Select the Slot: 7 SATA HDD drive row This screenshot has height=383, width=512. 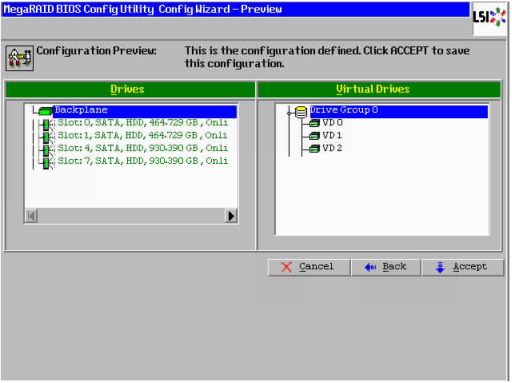pyautogui.click(x=143, y=161)
